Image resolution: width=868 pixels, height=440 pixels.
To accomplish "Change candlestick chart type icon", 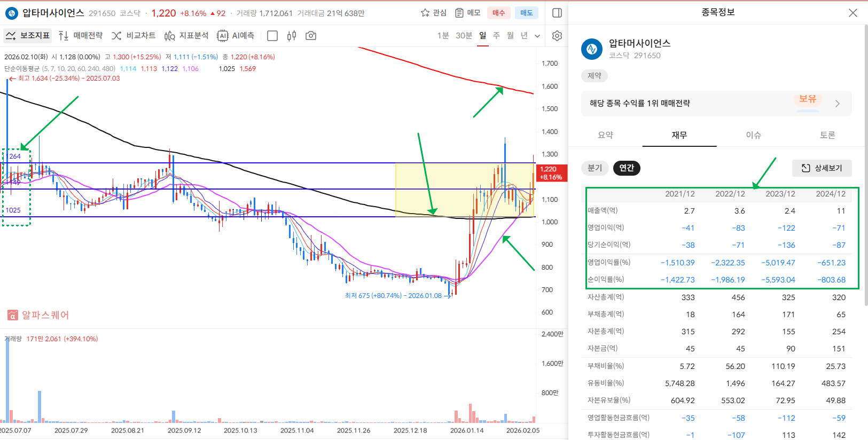I will 292,36.
